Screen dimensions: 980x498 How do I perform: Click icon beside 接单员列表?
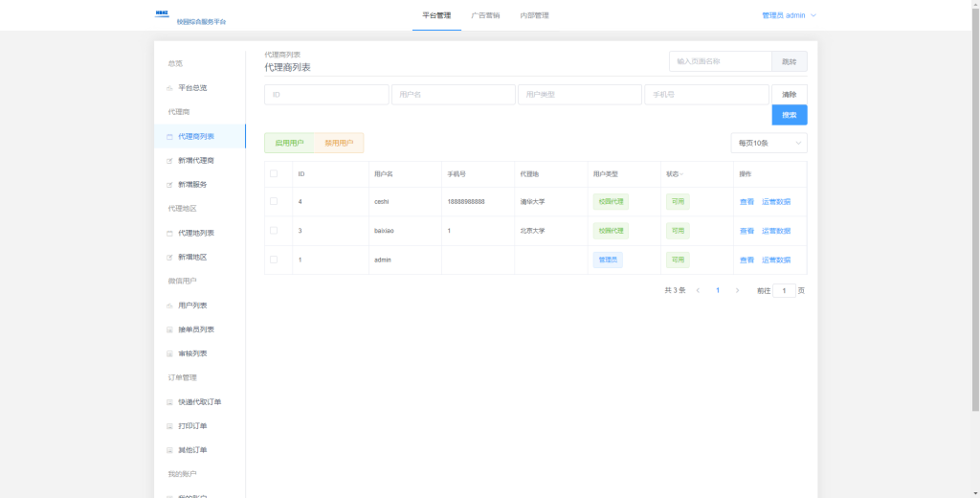pos(169,329)
